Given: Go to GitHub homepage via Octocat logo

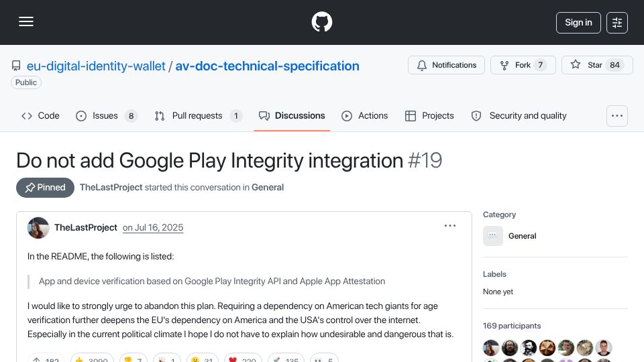Looking at the screenshot, I should point(321,21).
